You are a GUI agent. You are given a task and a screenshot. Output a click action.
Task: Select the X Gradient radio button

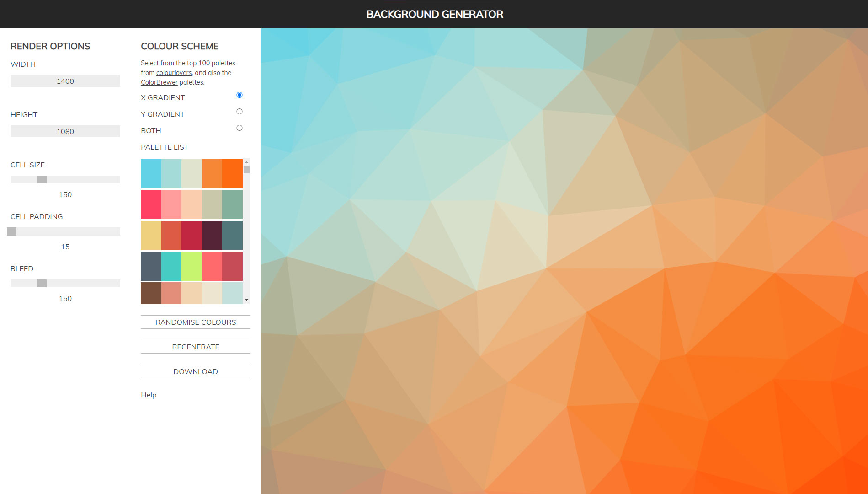[240, 95]
